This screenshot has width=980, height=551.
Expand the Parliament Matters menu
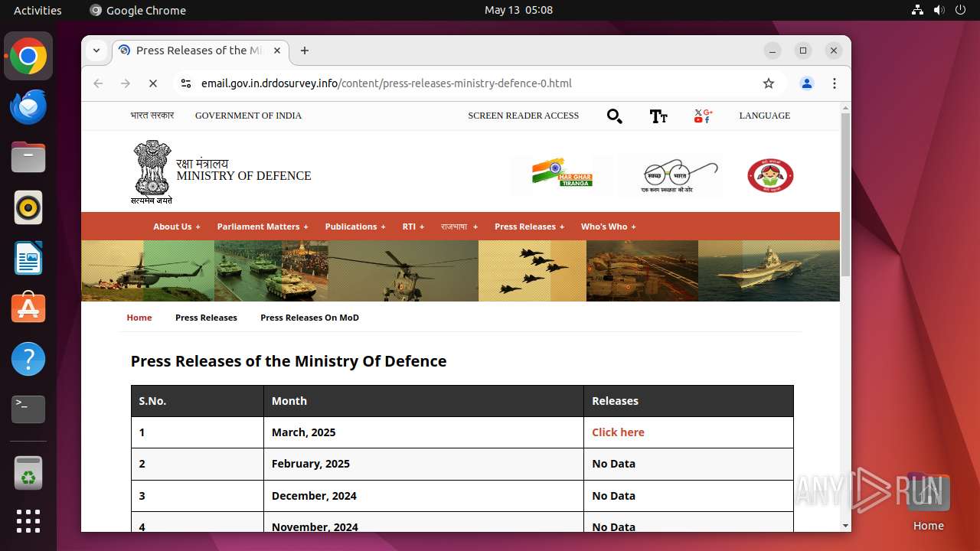tap(263, 227)
